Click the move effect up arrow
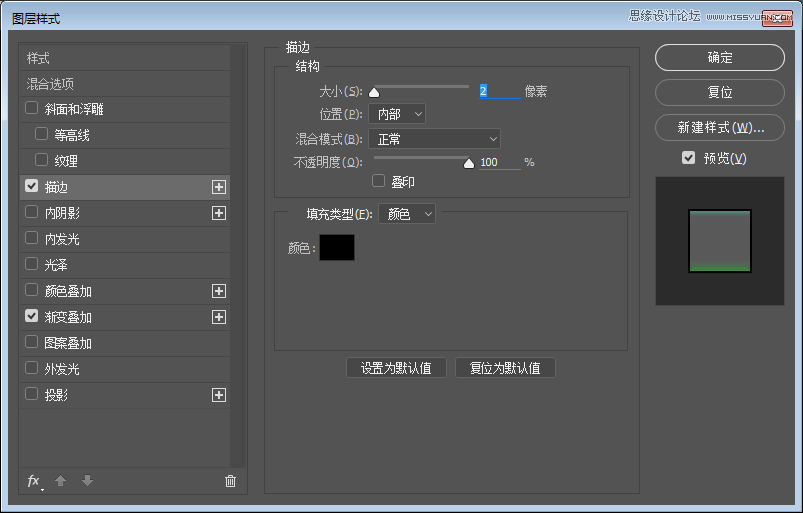Image resolution: width=803 pixels, height=513 pixels. pos(60,481)
